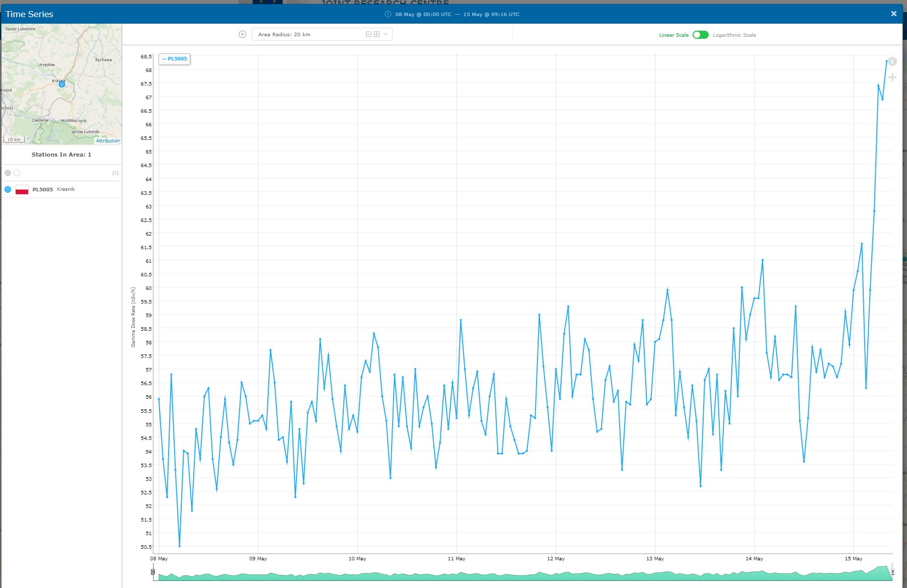
Task: Click the clock icon in the header date range
Action: (x=388, y=14)
